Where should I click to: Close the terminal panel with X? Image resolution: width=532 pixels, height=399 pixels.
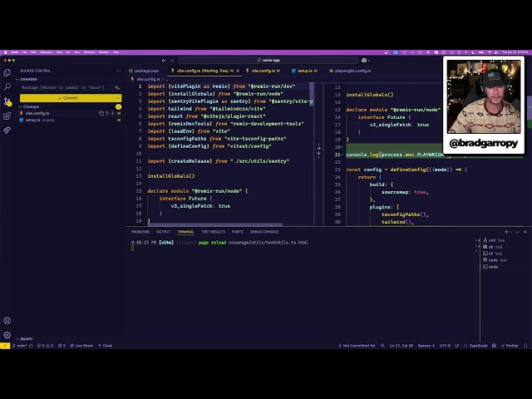[x=525, y=232]
